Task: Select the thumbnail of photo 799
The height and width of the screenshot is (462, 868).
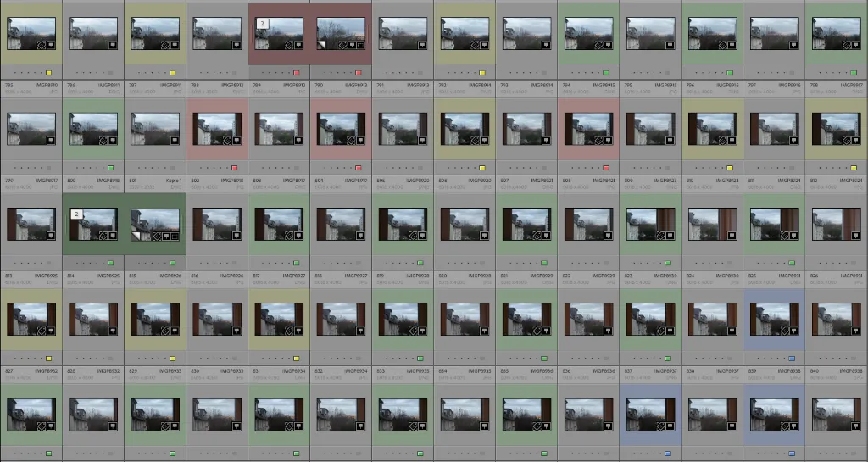Action: tap(31, 224)
